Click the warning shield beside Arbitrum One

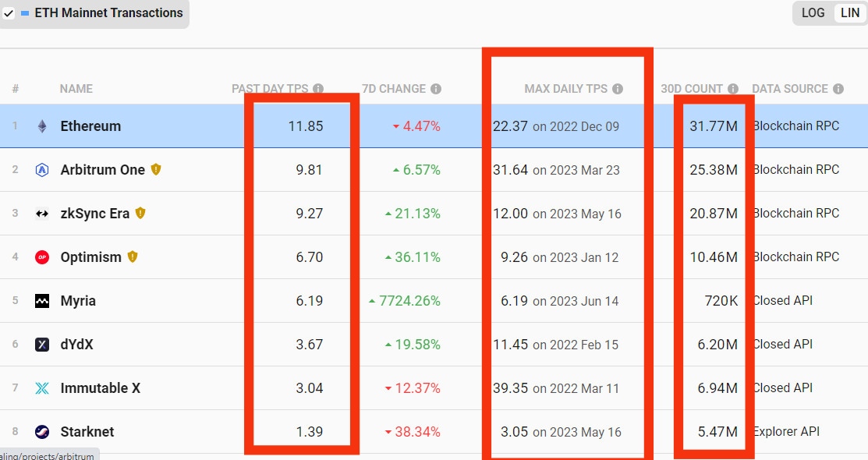pyautogui.click(x=156, y=169)
